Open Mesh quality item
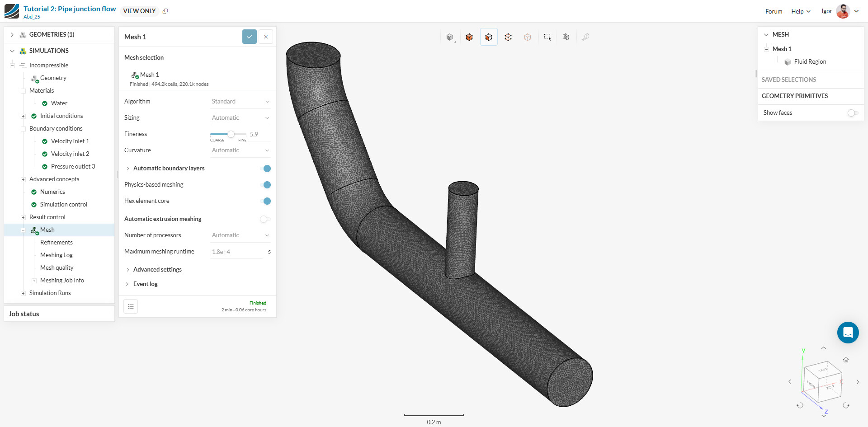The height and width of the screenshot is (427, 868). (57, 268)
